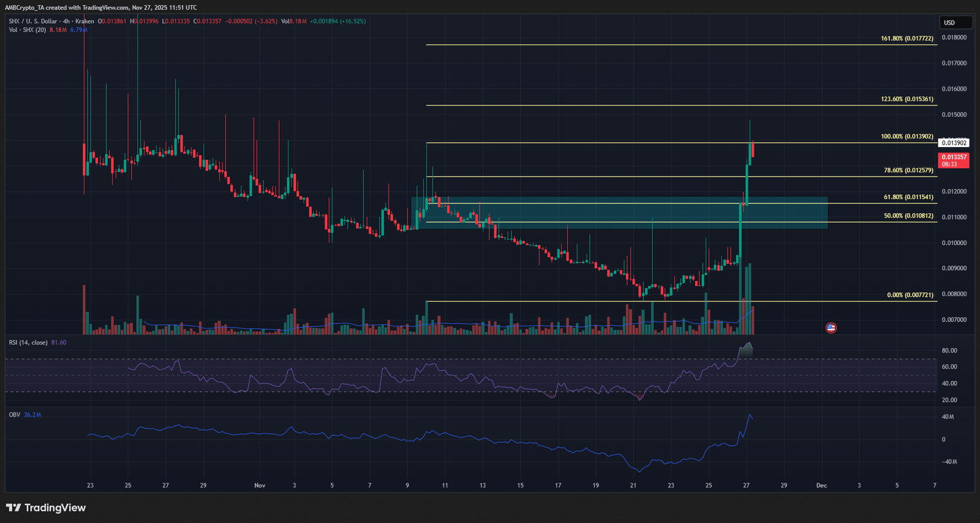This screenshot has width=980, height=523.
Task: Open the USD currency selector
Action: (956, 23)
